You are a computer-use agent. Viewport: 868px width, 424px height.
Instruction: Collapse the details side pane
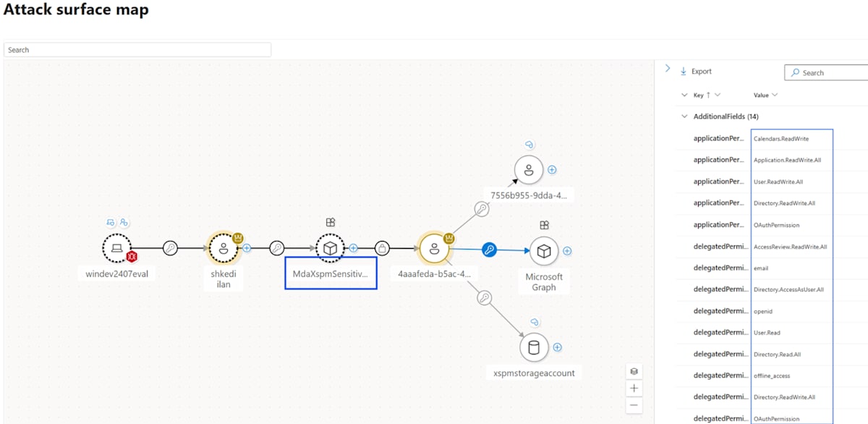(668, 68)
